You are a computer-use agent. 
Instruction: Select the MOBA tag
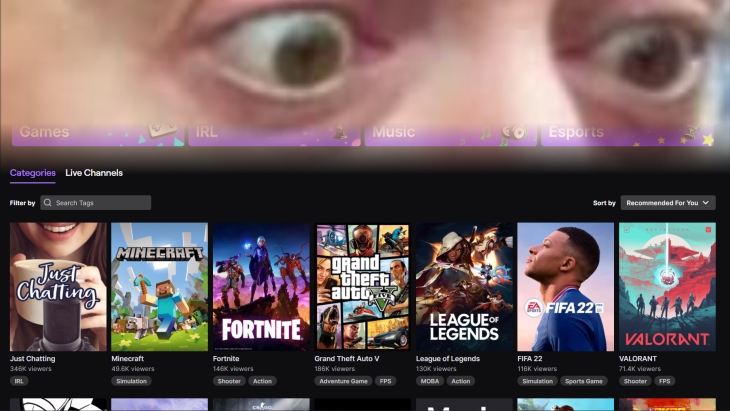(430, 381)
